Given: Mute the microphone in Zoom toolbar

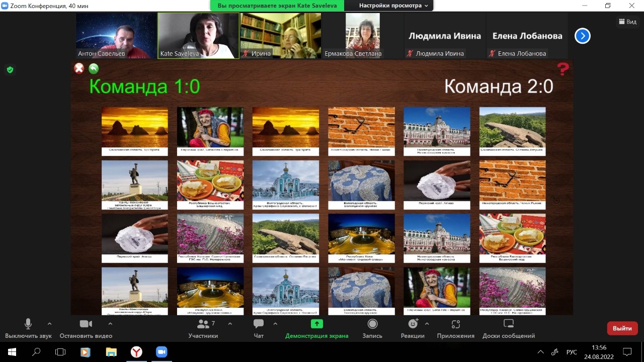Looking at the screenshot, I should (28, 328).
